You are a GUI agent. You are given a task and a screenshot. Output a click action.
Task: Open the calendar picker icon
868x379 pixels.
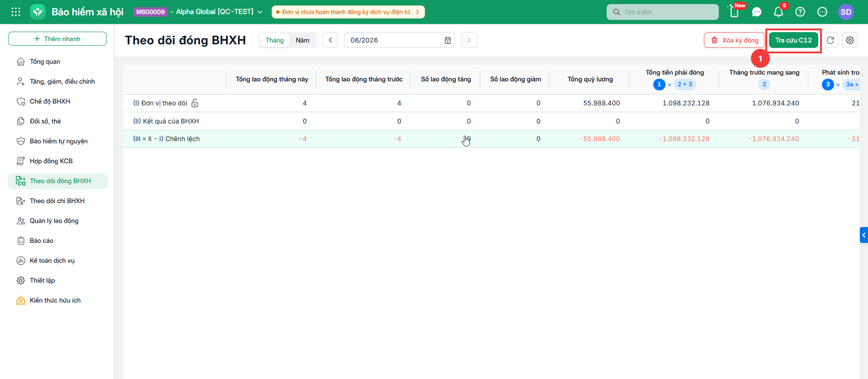tap(448, 40)
